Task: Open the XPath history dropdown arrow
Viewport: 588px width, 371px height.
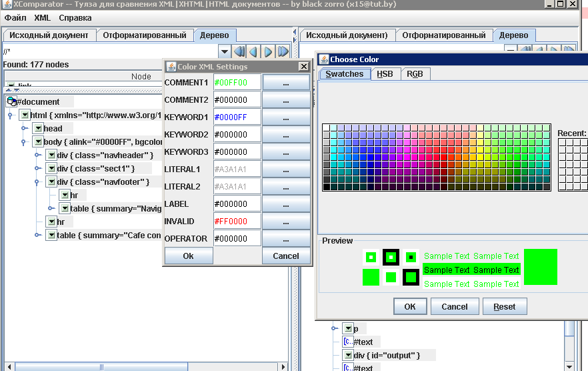Action: (x=225, y=51)
